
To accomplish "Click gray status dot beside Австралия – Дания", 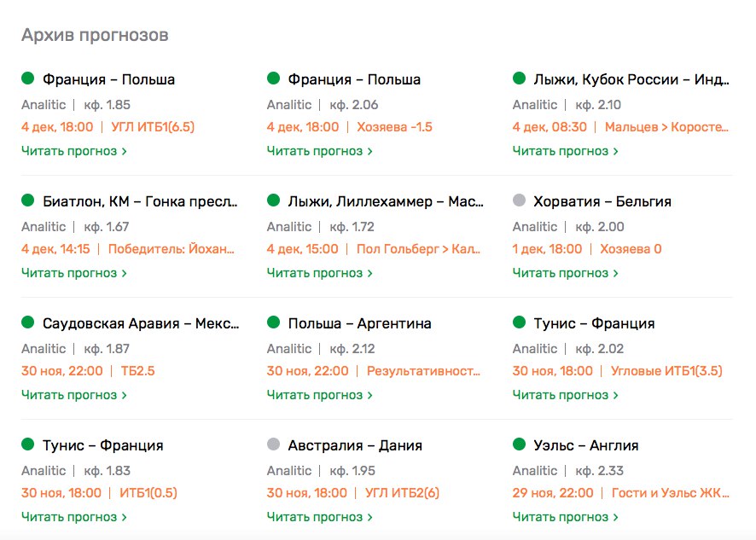I will point(273,445).
